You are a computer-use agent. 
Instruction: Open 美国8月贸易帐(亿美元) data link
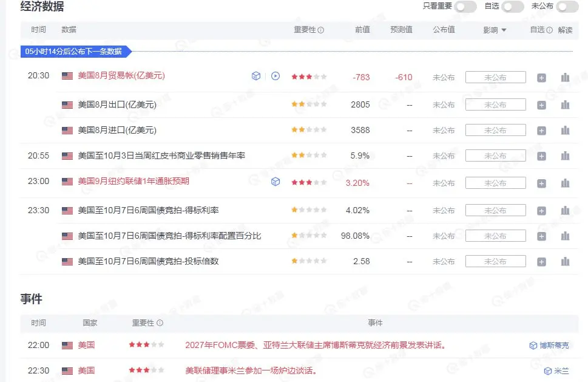pos(121,76)
